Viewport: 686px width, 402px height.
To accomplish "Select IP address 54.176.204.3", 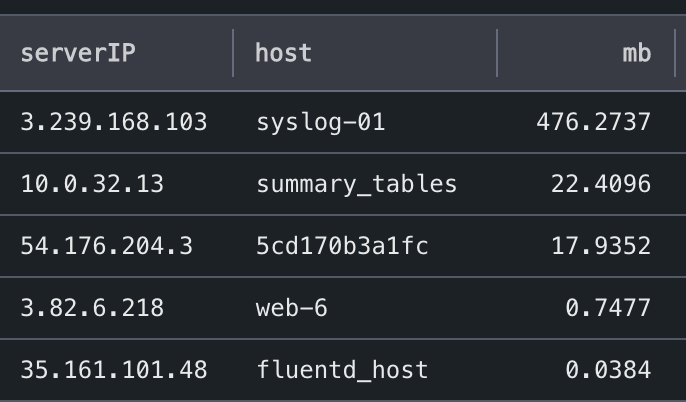I will click(106, 246).
